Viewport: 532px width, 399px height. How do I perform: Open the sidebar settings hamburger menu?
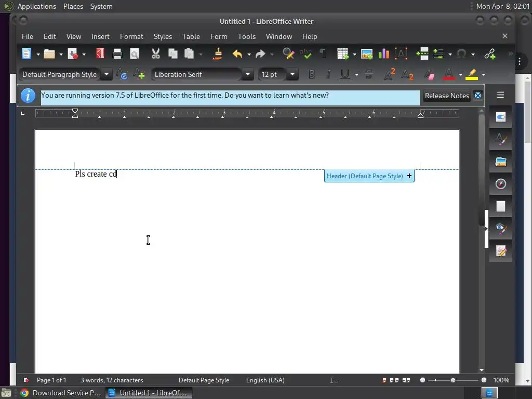[500, 95]
